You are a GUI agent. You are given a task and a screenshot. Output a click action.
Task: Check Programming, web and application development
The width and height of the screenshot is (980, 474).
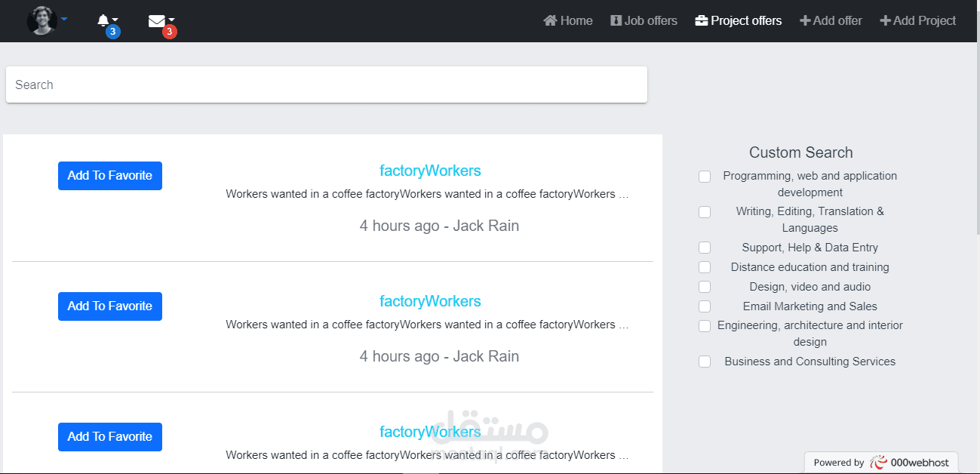[705, 177]
